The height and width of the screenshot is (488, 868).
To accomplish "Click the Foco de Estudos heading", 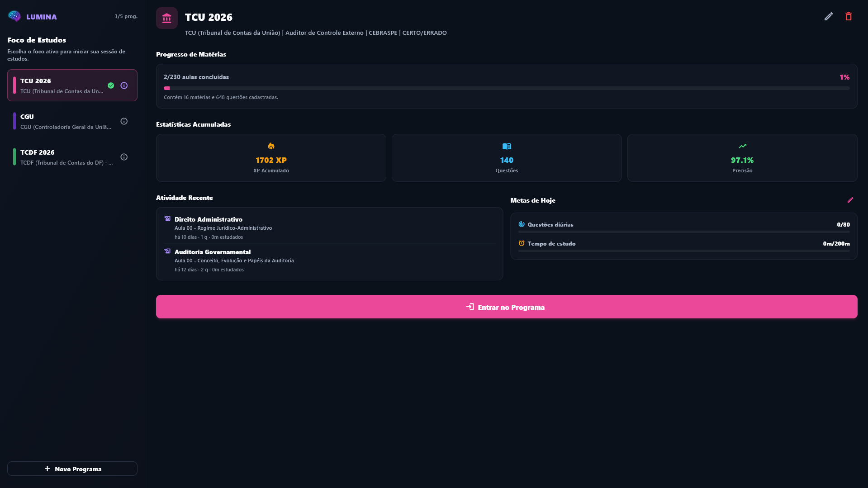I will point(37,40).
